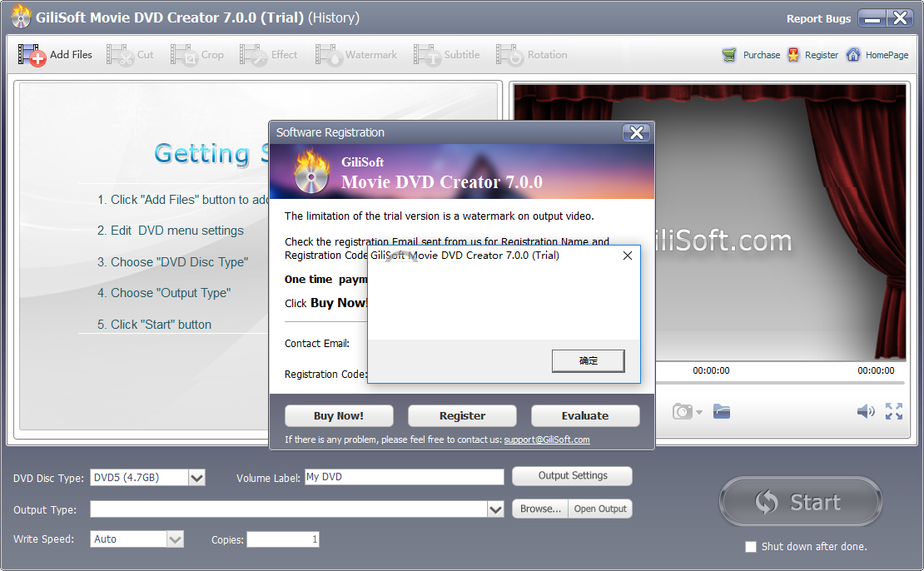The image size is (924, 571).
Task: Click the Register medal icon in toolbar
Action: (794, 55)
